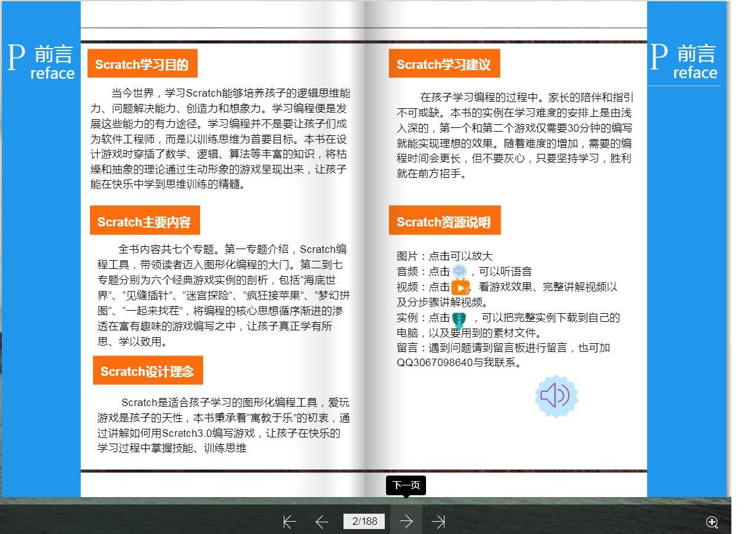Viewport: 756px width, 534px height.
Task: Click the green download example icon
Action: tap(459, 319)
